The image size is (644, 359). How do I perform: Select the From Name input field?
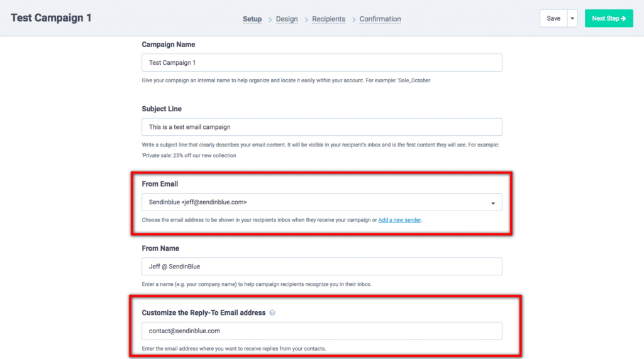coord(321,267)
